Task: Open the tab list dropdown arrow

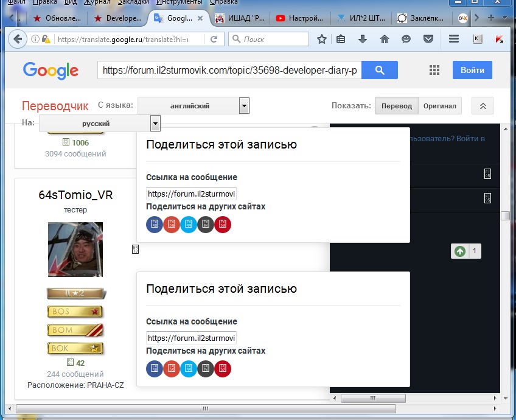Action: 505,18
